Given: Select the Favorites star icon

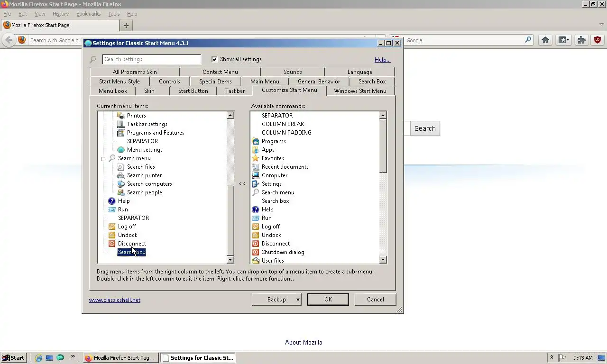Looking at the screenshot, I should click(x=256, y=158).
